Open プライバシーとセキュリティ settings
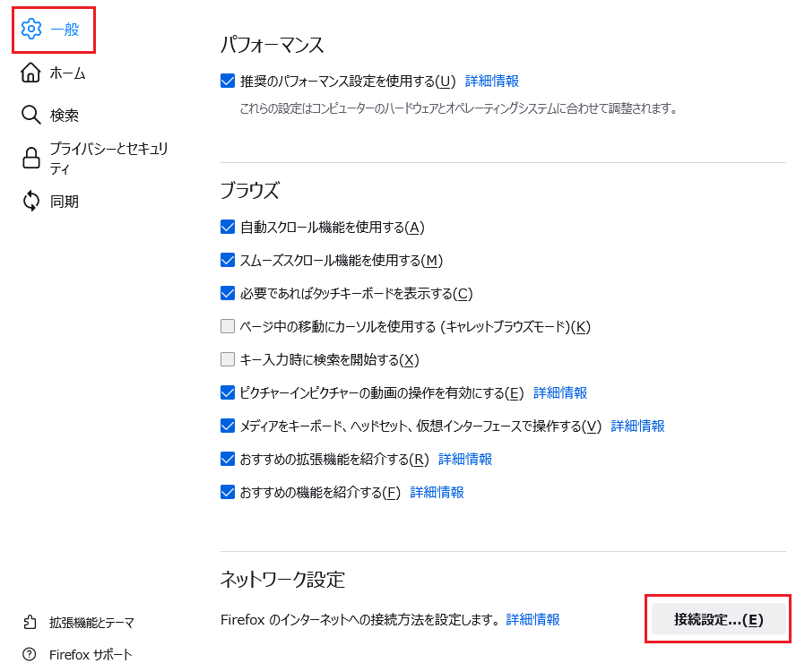Image resolution: width=805 pixels, height=672 pixels. (x=95, y=158)
